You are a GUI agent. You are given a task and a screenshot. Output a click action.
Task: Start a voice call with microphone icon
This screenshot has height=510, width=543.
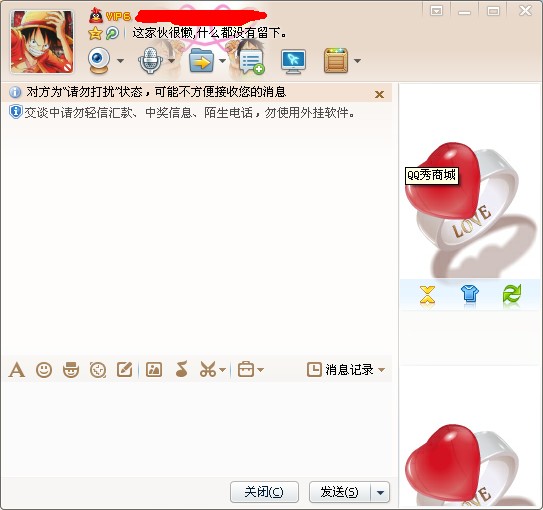click(x=150, y=60)
